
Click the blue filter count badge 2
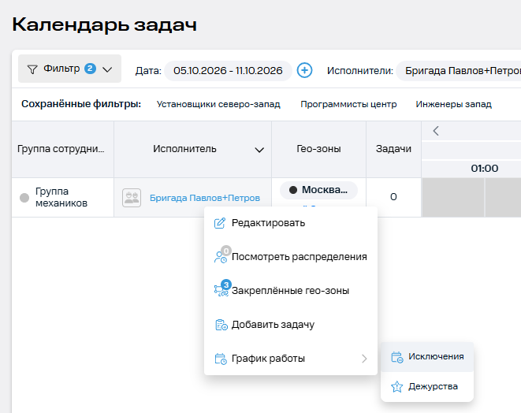pos(90,68)
